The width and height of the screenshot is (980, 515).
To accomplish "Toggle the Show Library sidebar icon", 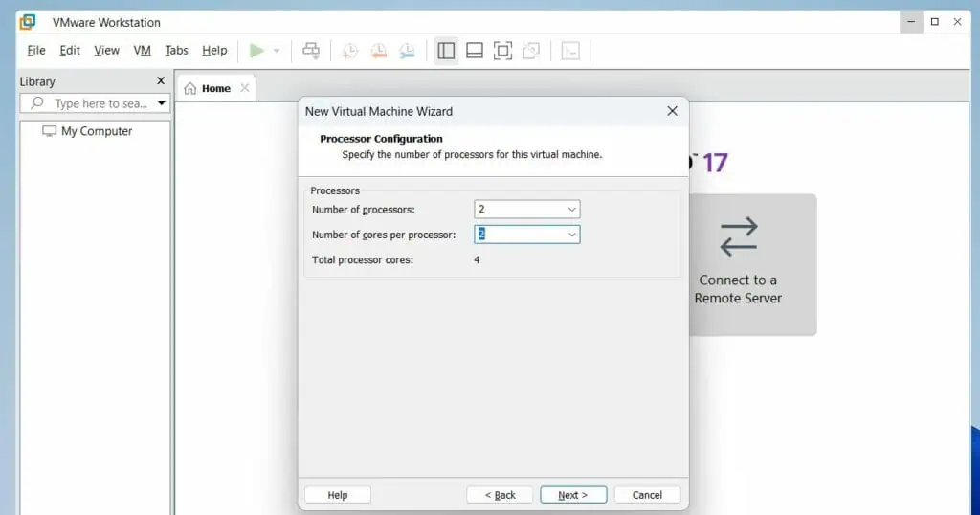I will pyautogui.click(x=446, y=51).
